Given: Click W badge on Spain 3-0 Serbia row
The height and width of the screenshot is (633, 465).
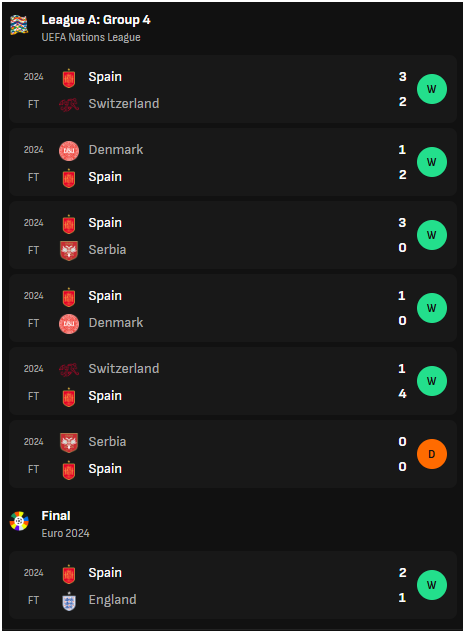Looking at the screenshot, I should 431,235.
